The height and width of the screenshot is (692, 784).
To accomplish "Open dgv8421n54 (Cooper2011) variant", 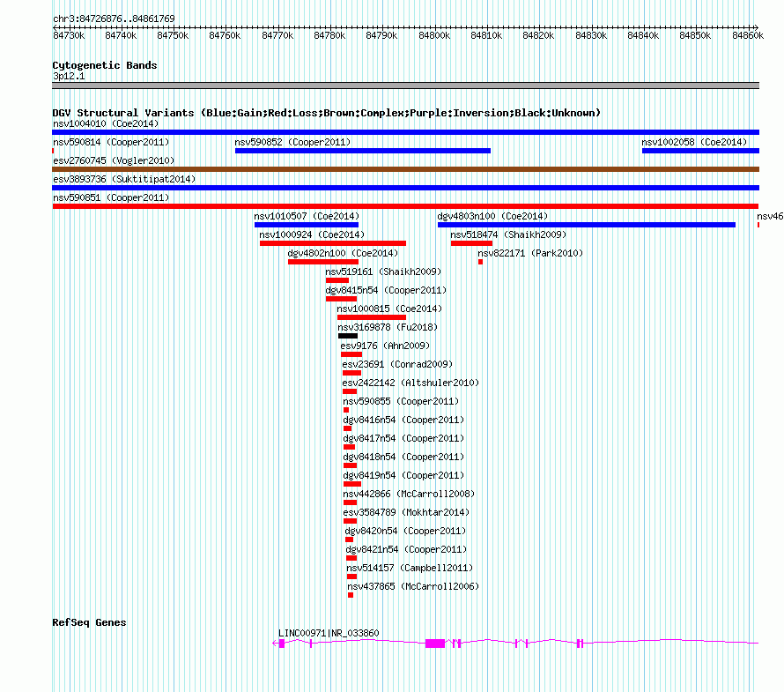I will [406, 549].
